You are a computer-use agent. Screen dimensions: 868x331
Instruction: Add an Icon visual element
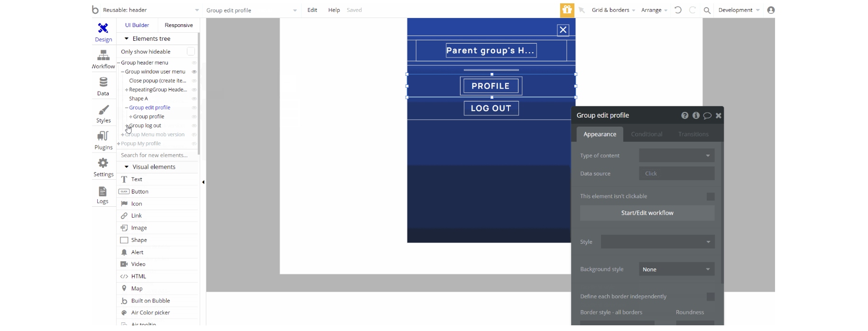click(157, 204)
